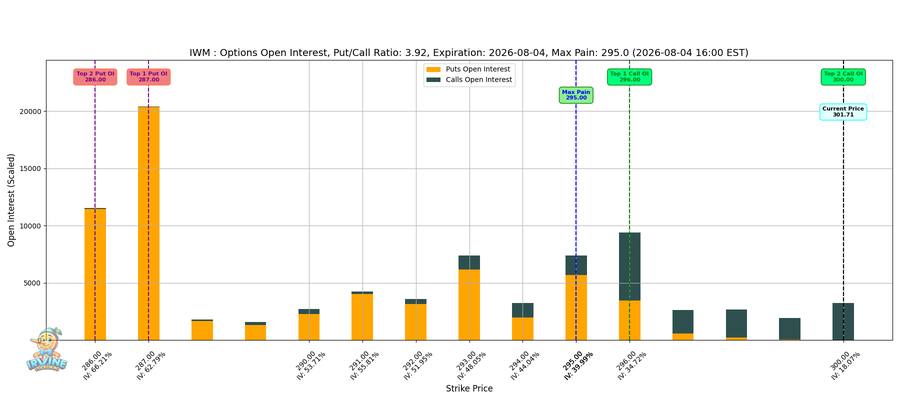Click the orange put bar at strike 291.00
Screen dimensions: 900x400
tap(362, 317)
